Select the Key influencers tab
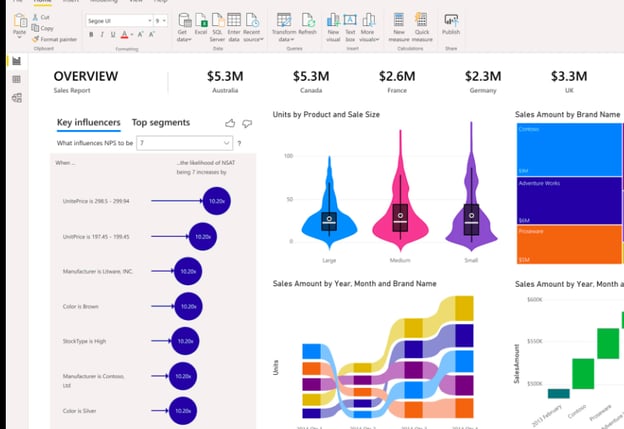This screenshot has height=429, width=624. click(x=88, y=122)
